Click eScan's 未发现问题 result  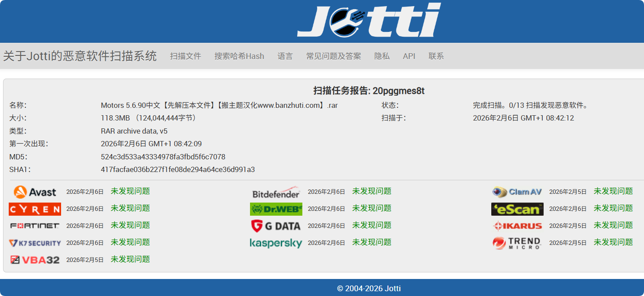tap(613, 208)
